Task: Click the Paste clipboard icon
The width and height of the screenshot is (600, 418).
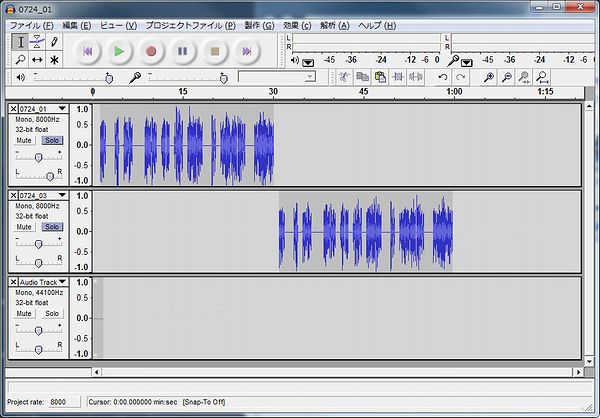Action: pos(380,77)
